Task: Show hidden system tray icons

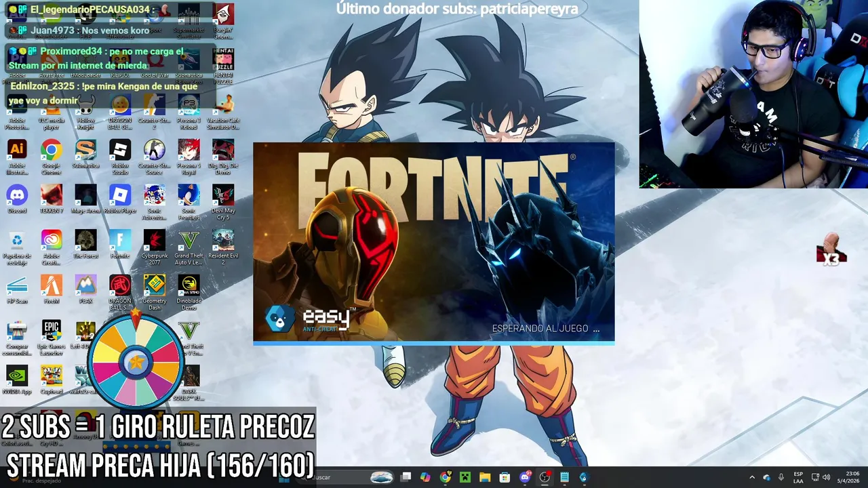Action: click(751, 477)
